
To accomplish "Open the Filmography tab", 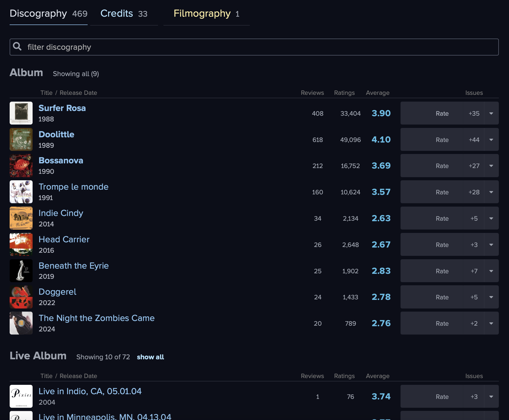I will click(x=206, y=14).
